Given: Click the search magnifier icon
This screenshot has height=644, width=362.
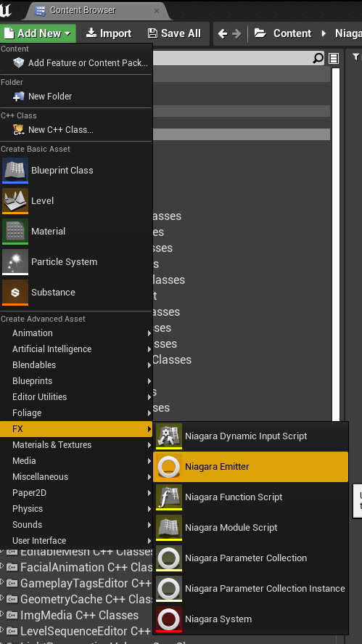Looking at the screenshot, I should 318,58.
